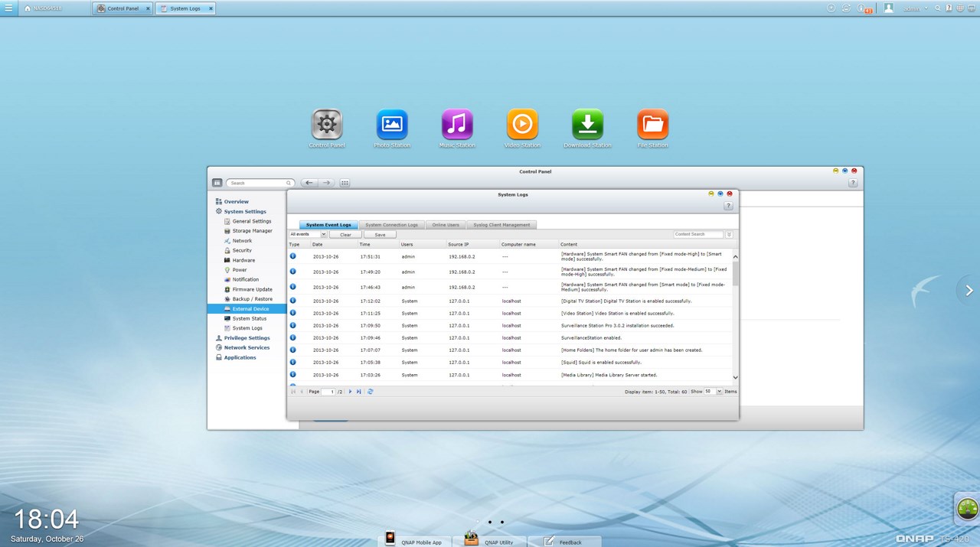The height and width of the screenshot is (547, 980).
Task: Open the Feedback link
Action: click(563, 540)
